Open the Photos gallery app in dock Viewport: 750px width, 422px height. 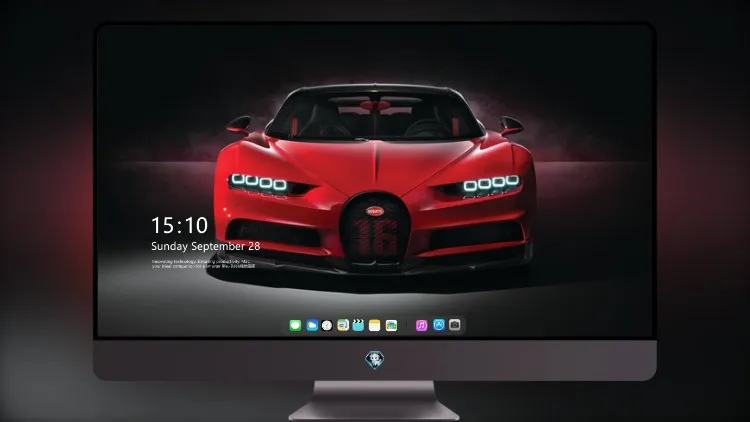click(x=391, y=325)
